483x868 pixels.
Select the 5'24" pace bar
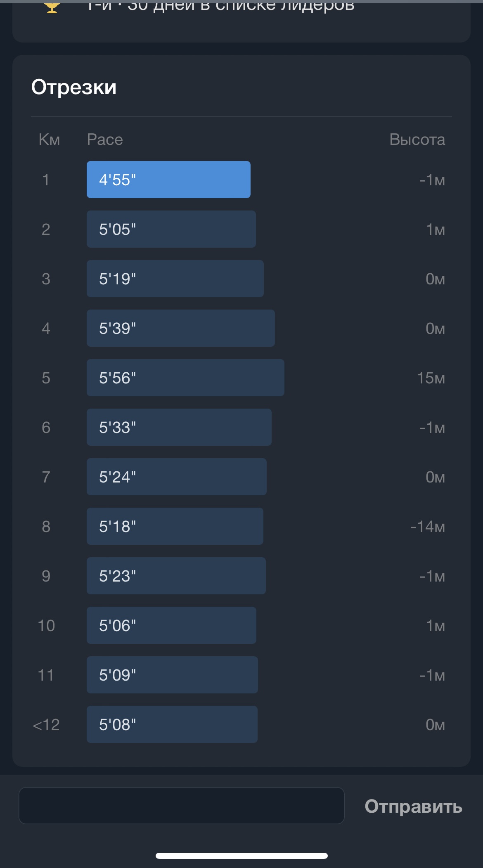coord(176,477)
